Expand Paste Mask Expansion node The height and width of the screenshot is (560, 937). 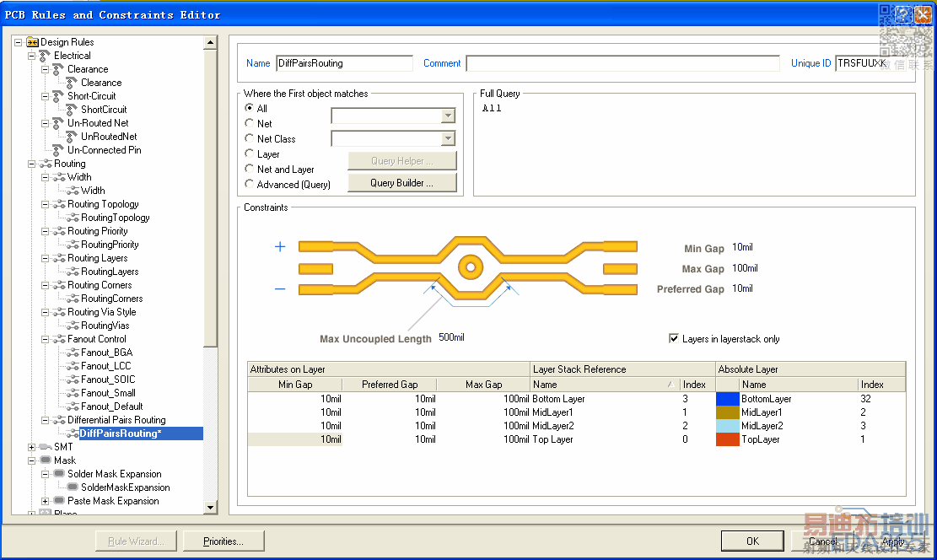pyautogui.click(x=46, y=501)
